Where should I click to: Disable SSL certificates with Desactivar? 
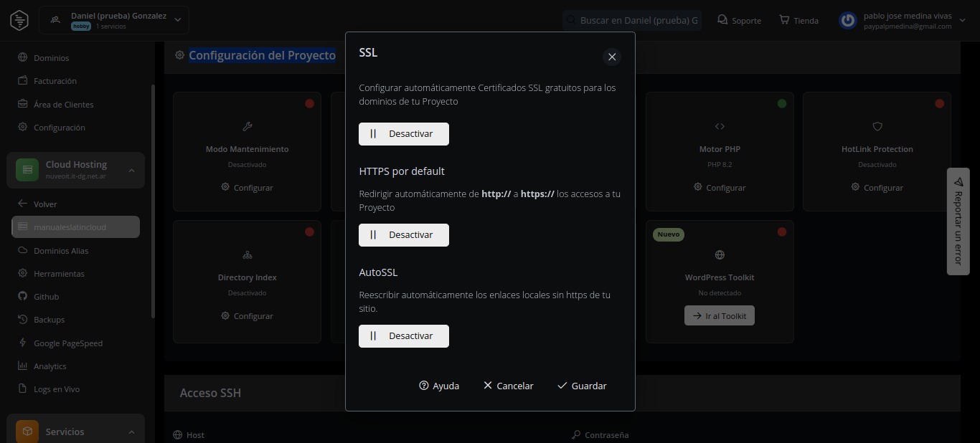tap(404, 134)
